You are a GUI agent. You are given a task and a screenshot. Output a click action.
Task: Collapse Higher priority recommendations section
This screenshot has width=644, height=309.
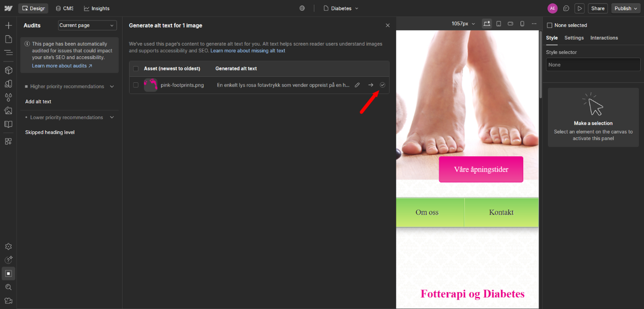112,87
